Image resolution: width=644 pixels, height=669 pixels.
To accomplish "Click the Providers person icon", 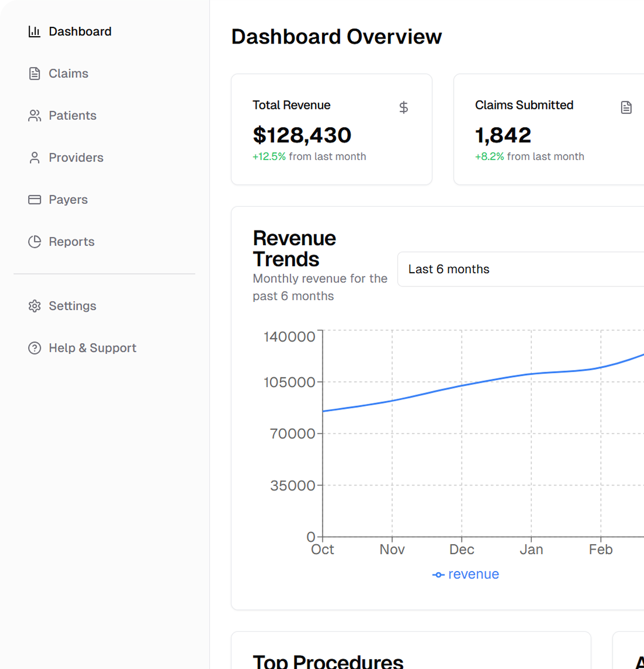I will coord(34,158).
